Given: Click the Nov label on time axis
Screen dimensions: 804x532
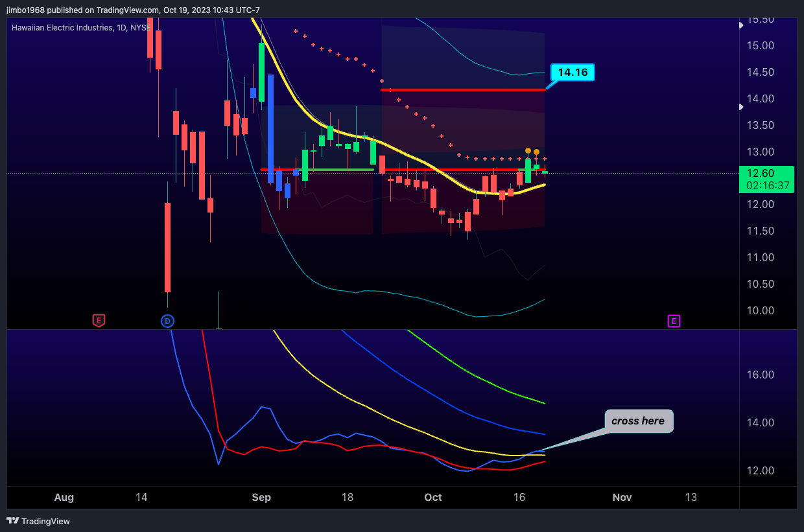Looking at the screenshot, I should point(622,498).
